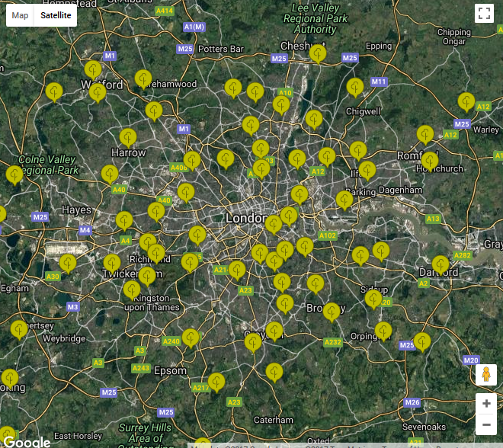
Task: Click the Weybridge label
Action: (64, 338)
